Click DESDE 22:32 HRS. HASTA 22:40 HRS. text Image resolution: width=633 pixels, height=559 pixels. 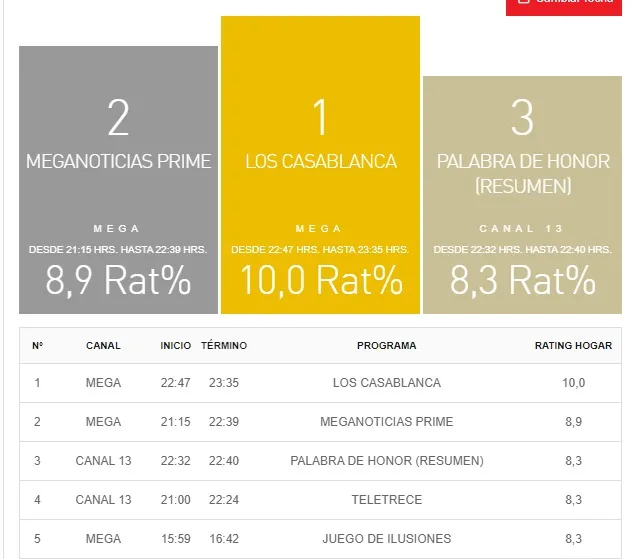click(x=523, y=249)
